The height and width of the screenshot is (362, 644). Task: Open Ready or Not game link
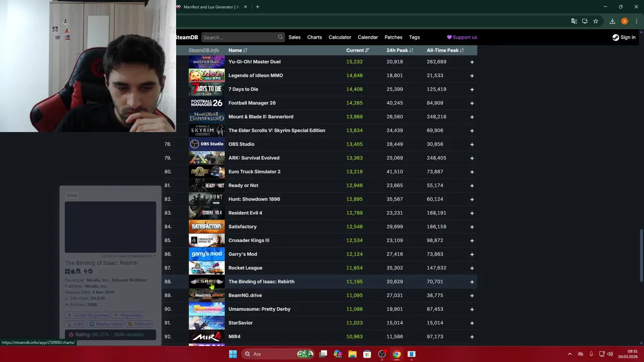pyautogui.click(x=243, y=186)
